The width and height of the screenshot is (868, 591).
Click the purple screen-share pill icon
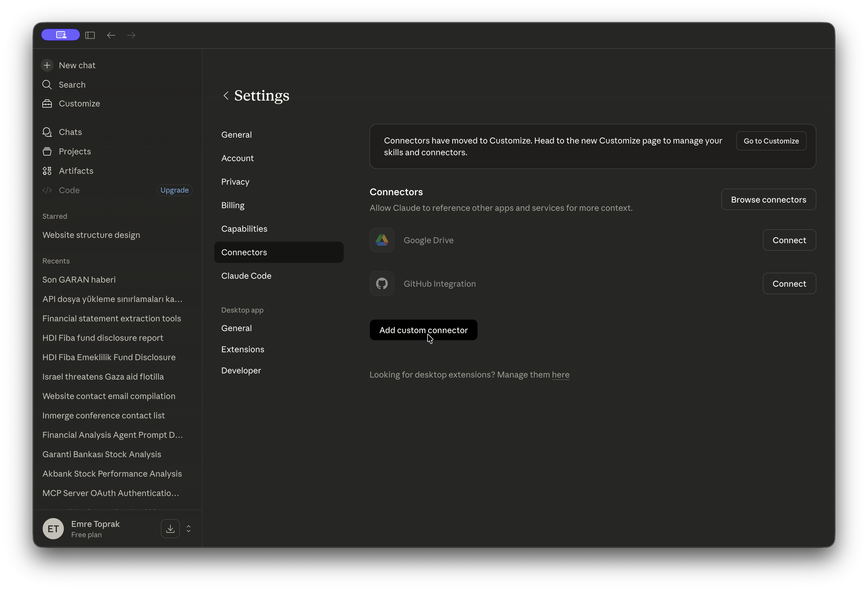[x=61, y=35]
